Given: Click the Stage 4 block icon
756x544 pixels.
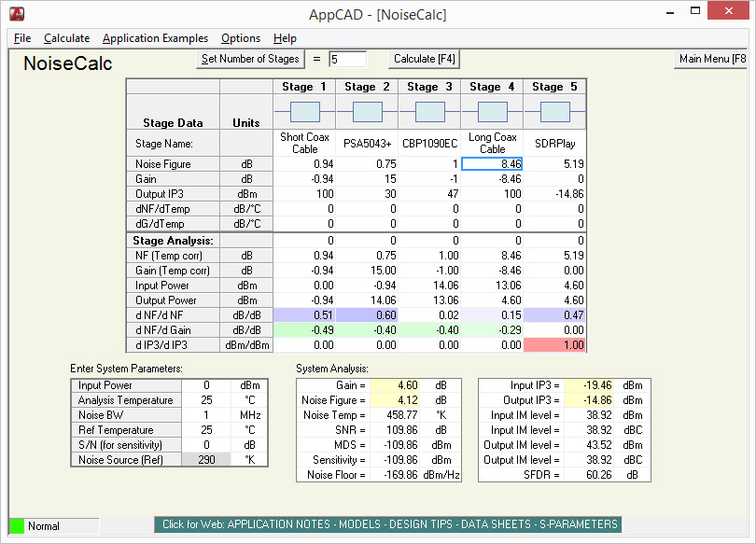Looking at the screenshot, I should (x=492, y=112).
